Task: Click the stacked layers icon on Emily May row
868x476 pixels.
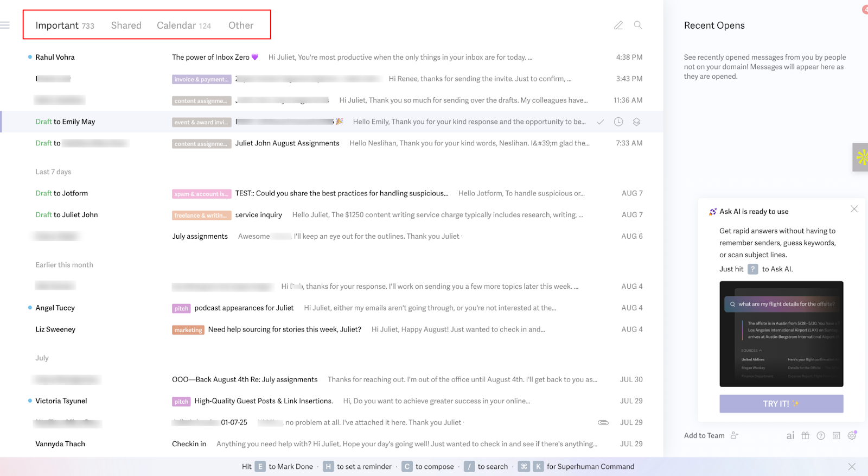Action: click(x=636, y=122)
